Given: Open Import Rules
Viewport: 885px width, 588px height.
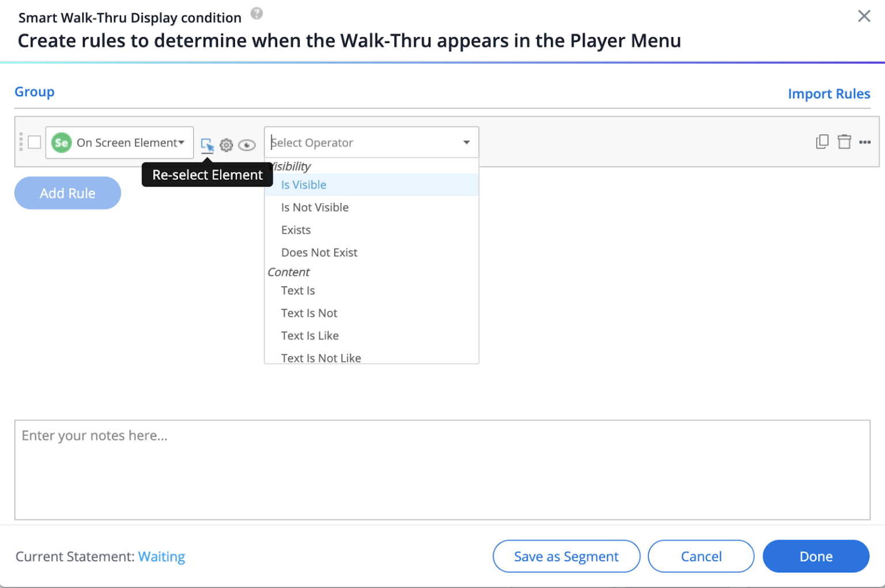Looking at the screenshot, I should tap(829, 93).
